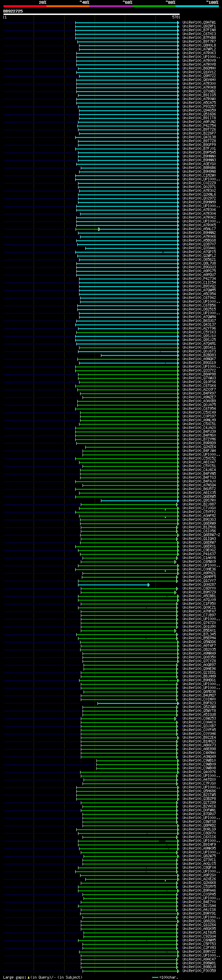The height and width of the screenshot is (980, 222).
Task: Click the green ~80% identity legend segment
Action: pyautogui.click(x=154, y=6)
